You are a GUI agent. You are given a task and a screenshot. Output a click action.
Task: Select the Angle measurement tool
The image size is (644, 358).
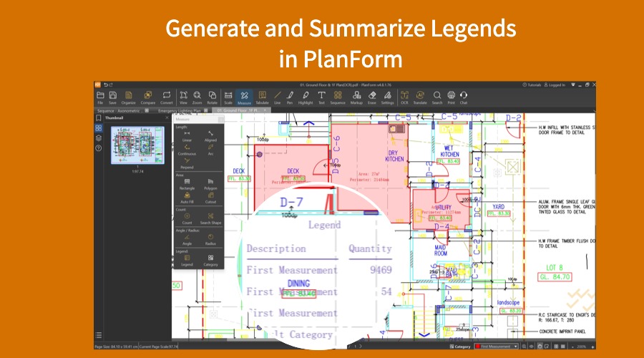point(187,240)
